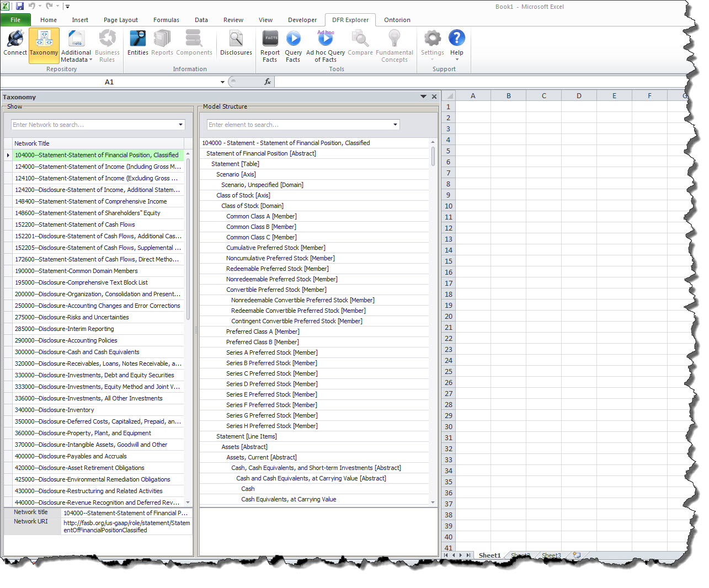This screenshot has width=709, height=588.
Task: Select row 10 header
Action: click(x=449, y=206)
